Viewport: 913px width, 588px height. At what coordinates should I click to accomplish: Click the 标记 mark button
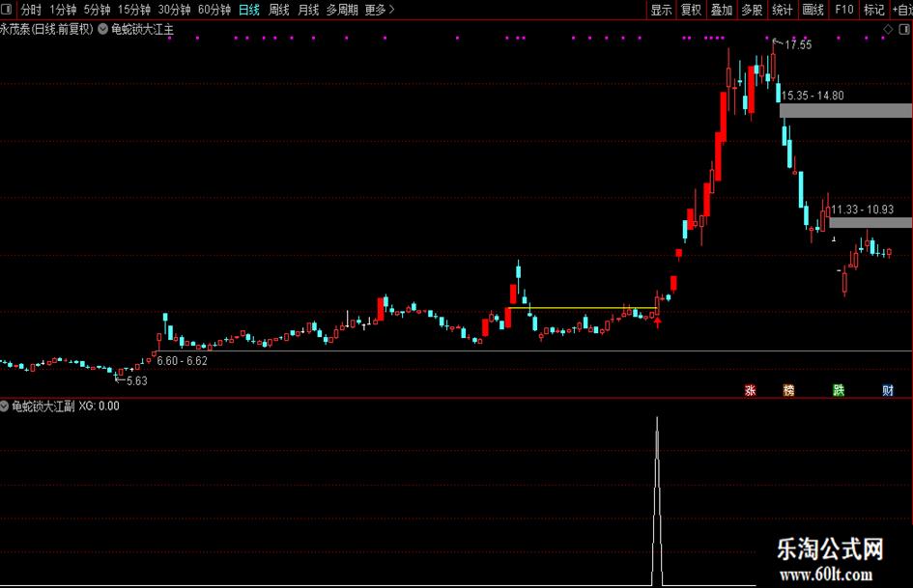873,10
